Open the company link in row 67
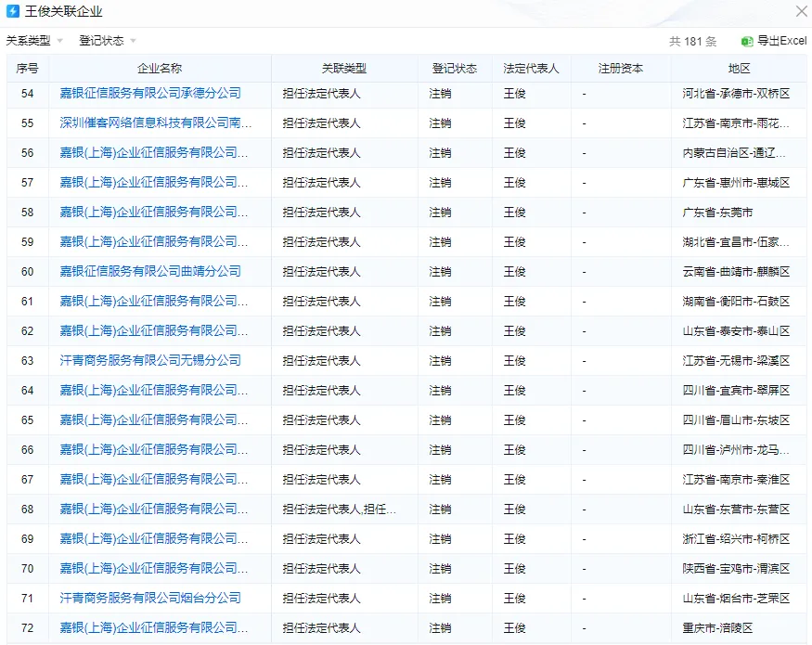 point(154,479)
